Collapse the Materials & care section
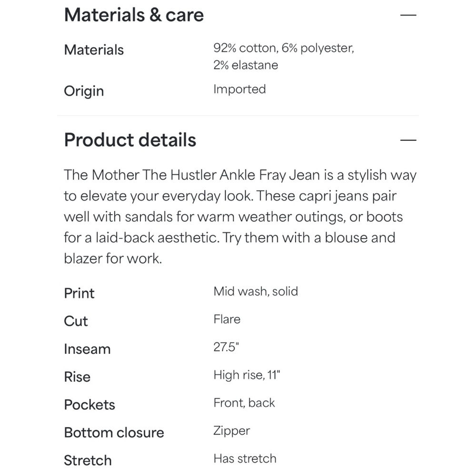The width and height of the screenshot is (476, 476). click(x=408, y=15)
